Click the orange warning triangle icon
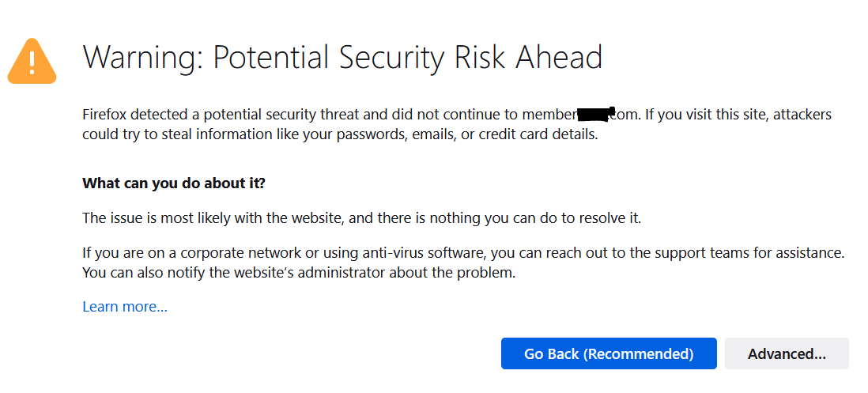 pos(32,61)
